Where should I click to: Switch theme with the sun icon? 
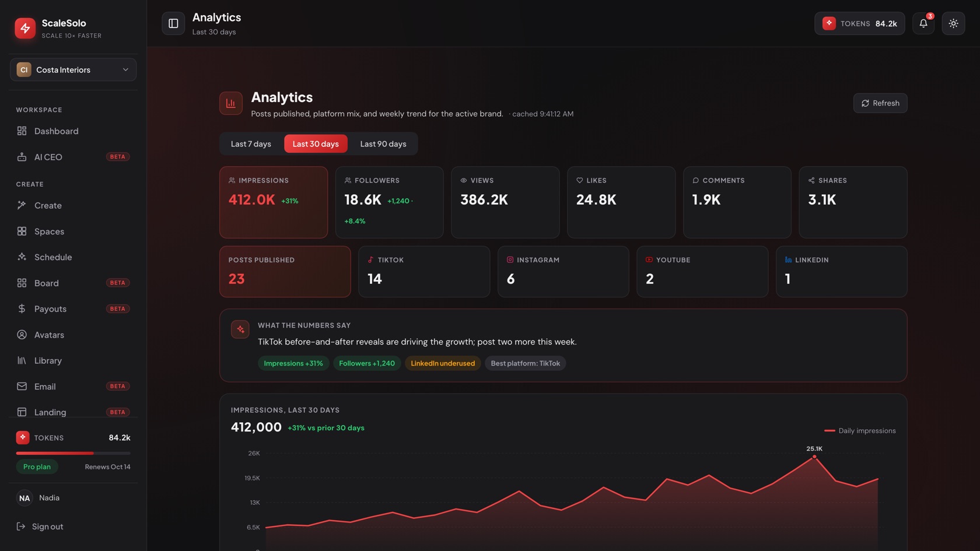953,23
